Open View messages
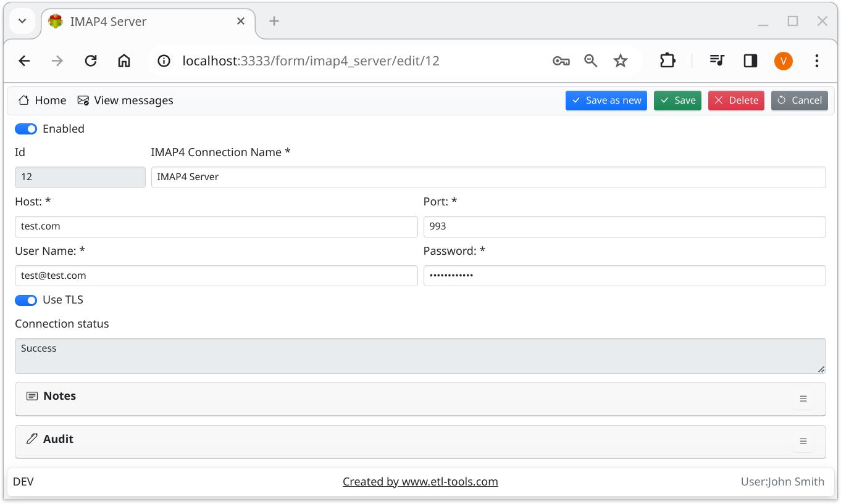This screenshot has height=504, width=841. (125, 101)
